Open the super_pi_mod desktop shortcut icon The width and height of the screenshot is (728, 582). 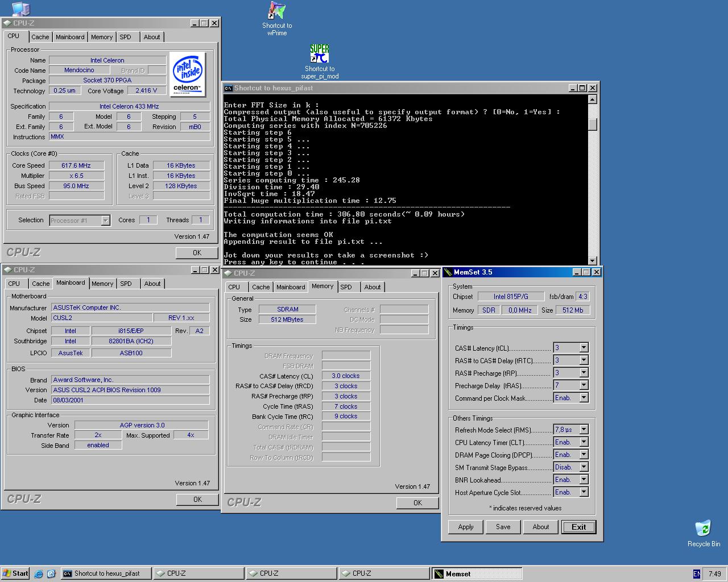coord(320,54)
